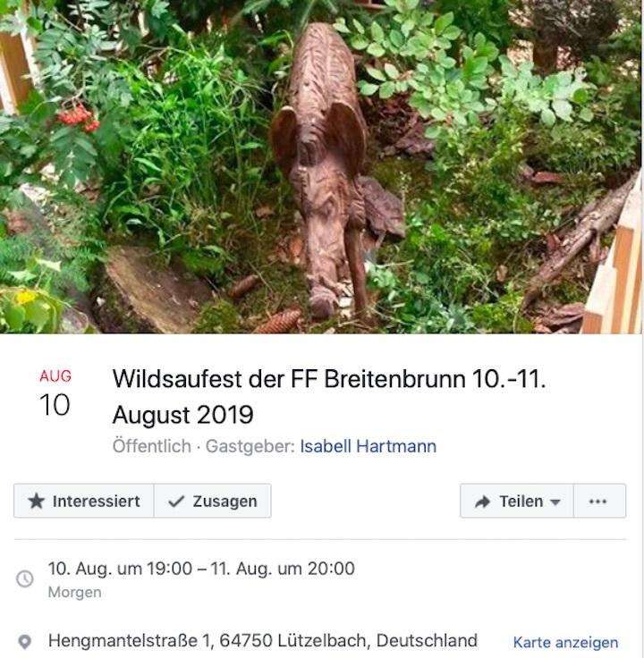Open the three-dots more options menu
Screen dimensions: 644x658
pyautogui.click(x=597, y=501)
